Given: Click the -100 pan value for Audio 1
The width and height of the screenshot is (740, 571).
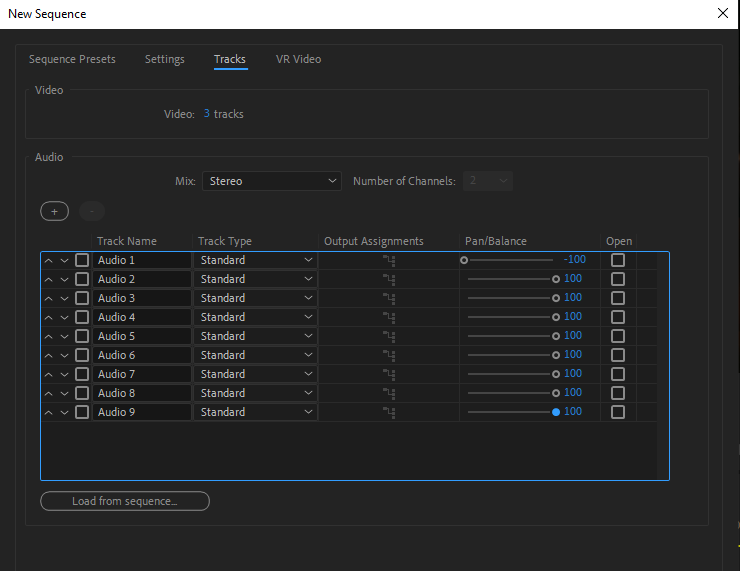Looking at the screenshot, I should click(575, 260).
